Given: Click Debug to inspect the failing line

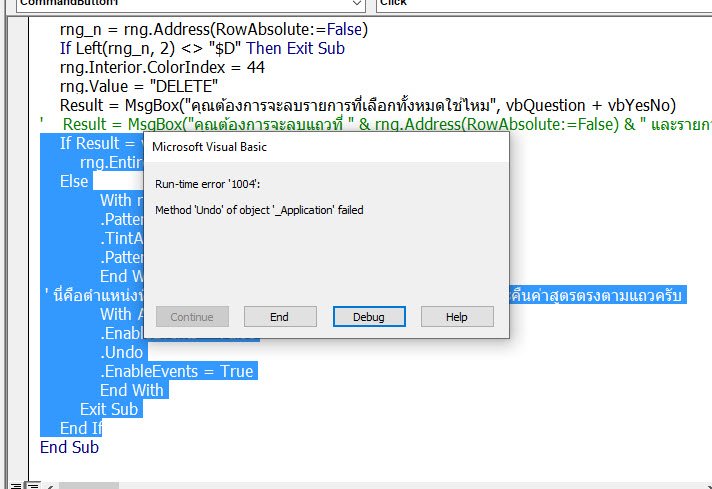Looking at the screenshot, I should point(369,316).
